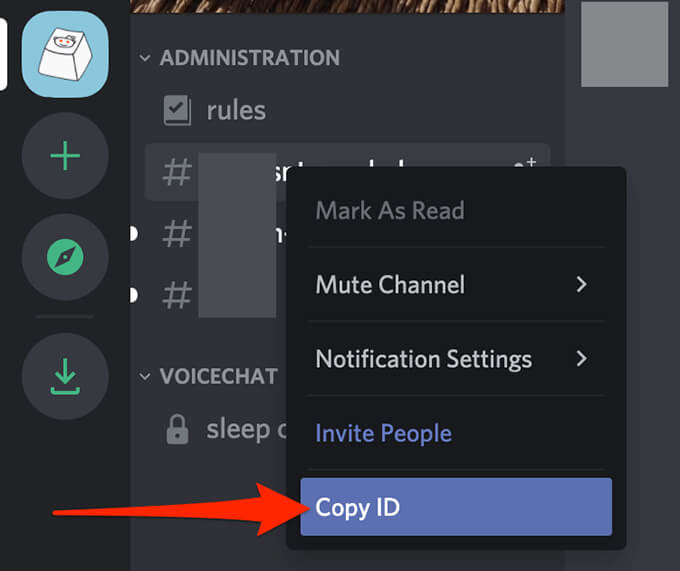Image resolution: width=680 pixels, height=571 pixels.
Task: Click the server banner image at top
Action: tap(347, 7)
